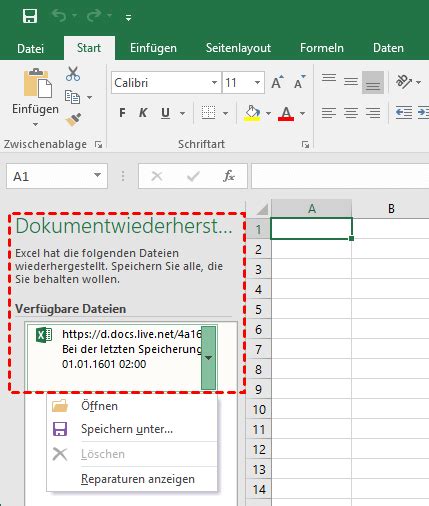Viewport: 429px width, 506px height.
Task: Click the Enter checkmark formula bar icon
Action: tap(193, 176)
